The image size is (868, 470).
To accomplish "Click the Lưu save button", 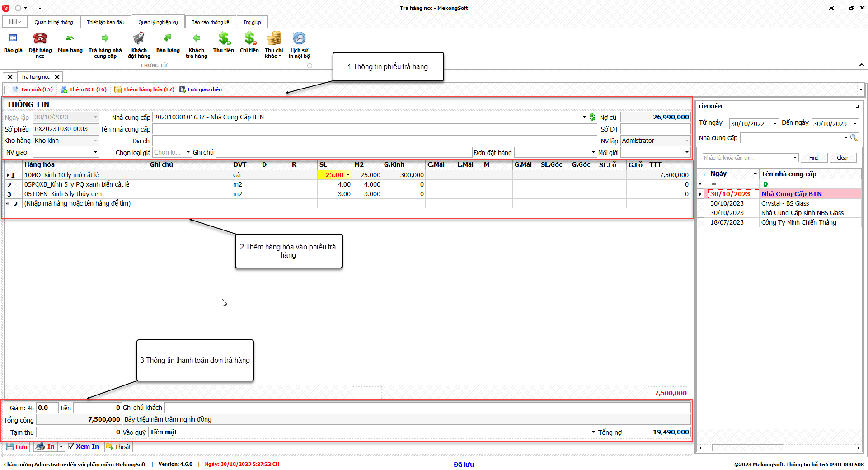I will (17, 447).
